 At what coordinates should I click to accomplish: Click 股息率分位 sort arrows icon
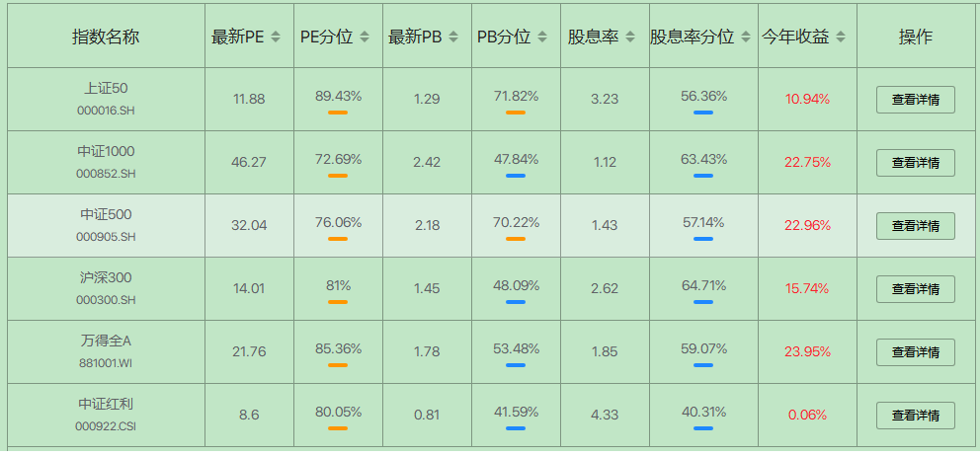[743, 38]
